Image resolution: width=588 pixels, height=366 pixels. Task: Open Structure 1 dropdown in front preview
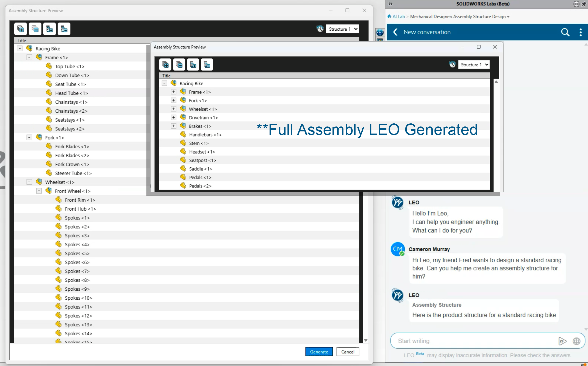474,65
